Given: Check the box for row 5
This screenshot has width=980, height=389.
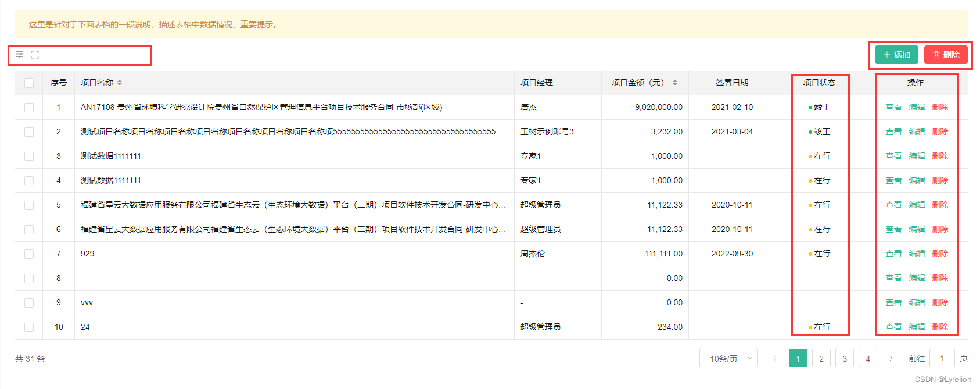Looking at the screenshot, I should [29, 205].
